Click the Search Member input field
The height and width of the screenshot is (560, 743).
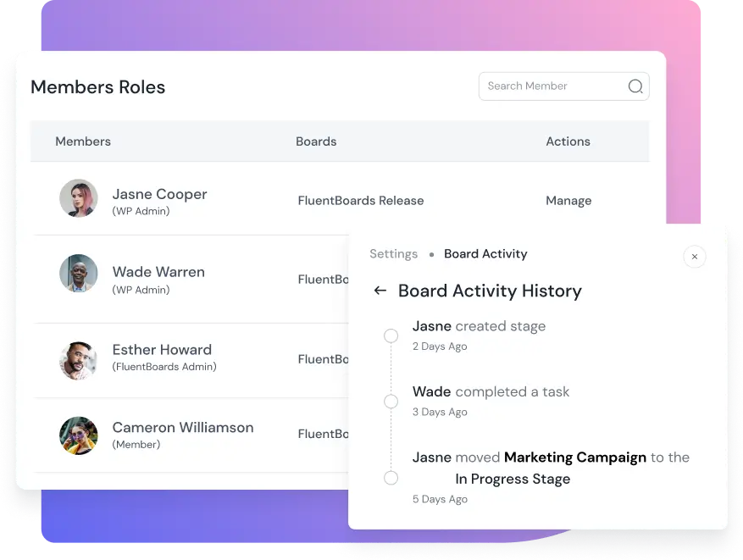551,86
